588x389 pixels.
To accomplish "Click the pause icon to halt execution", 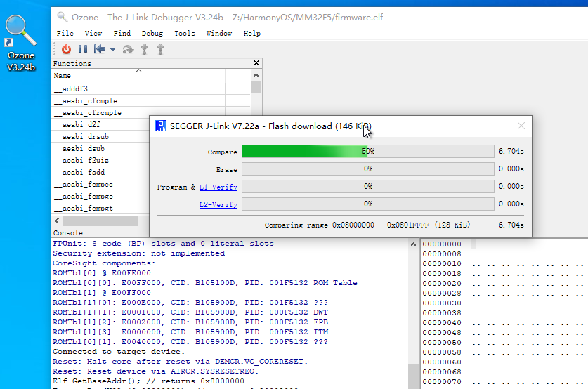I will coord(83,49).
